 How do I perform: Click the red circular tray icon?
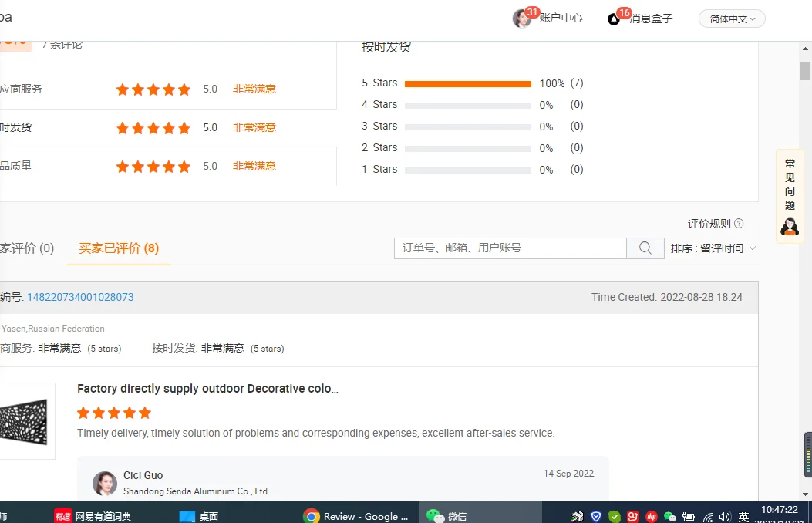(x=652, y=516)
